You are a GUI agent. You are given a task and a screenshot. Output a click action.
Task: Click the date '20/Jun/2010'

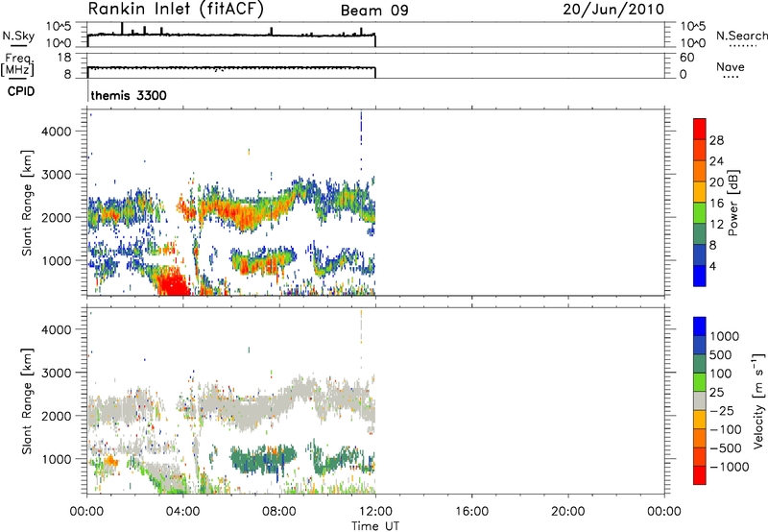[x=613, y=10]
